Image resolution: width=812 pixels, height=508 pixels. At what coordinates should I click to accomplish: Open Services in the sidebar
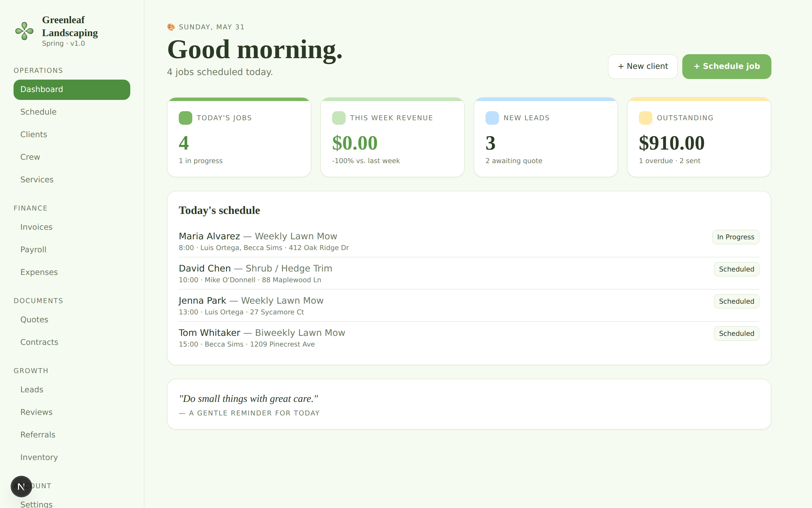(72, 179)
